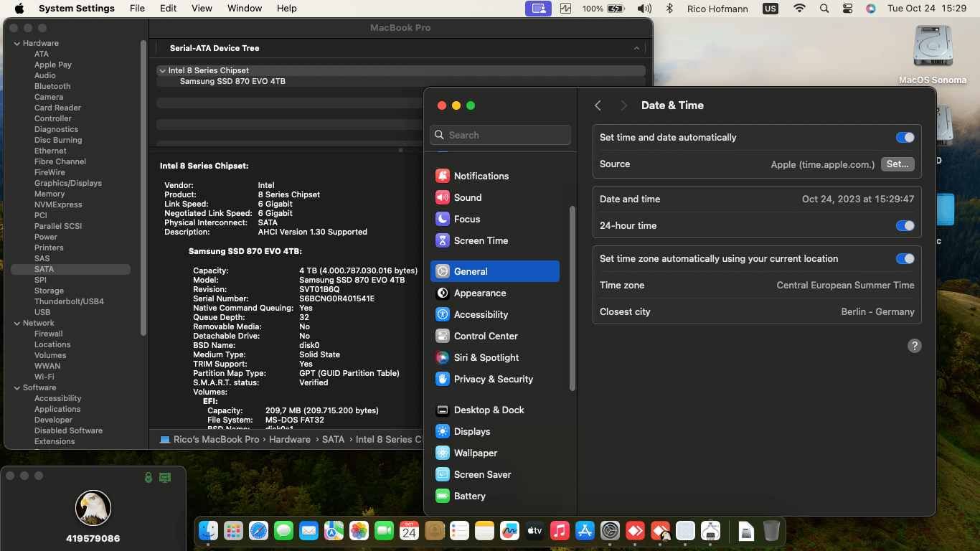Click the Set… button for time source
The width and height of the screenshot is (980, 551).
pos(897,164)
